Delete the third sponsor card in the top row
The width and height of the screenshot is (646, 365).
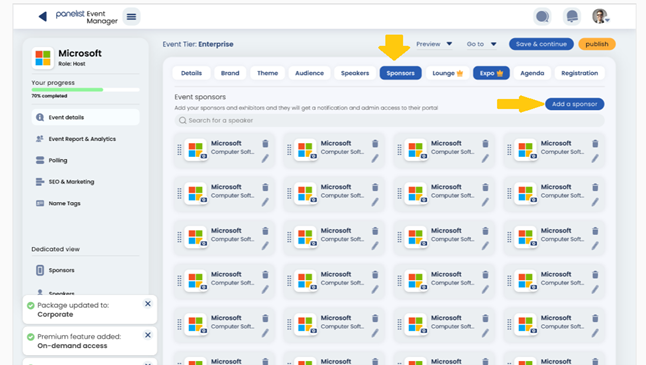(x=485, y=143)
